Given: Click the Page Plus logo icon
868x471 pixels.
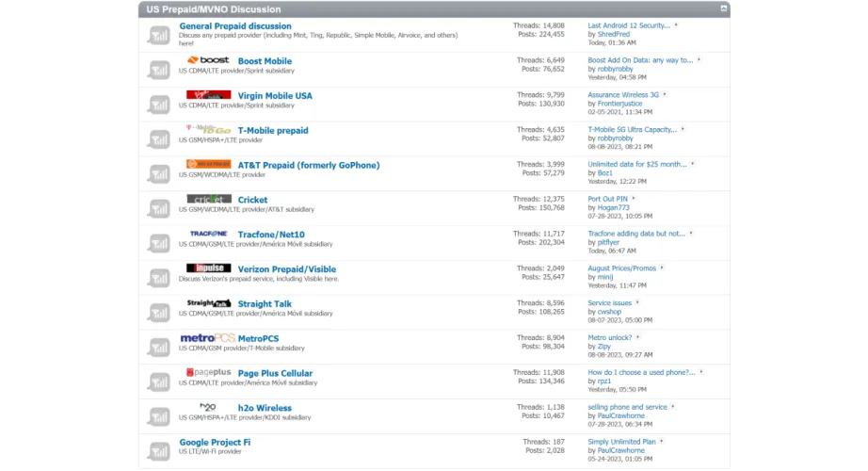Looking at the screenshot, I should [208, 373].
